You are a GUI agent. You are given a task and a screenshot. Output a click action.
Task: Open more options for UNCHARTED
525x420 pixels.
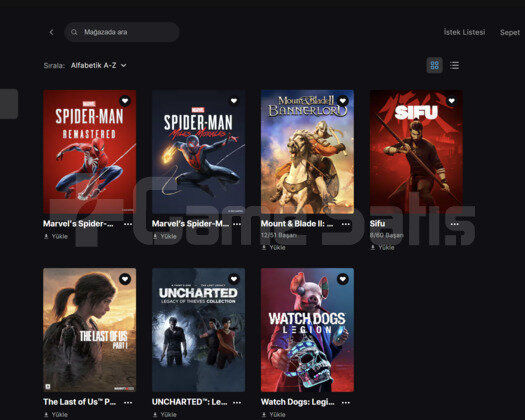tap(237, 402)
